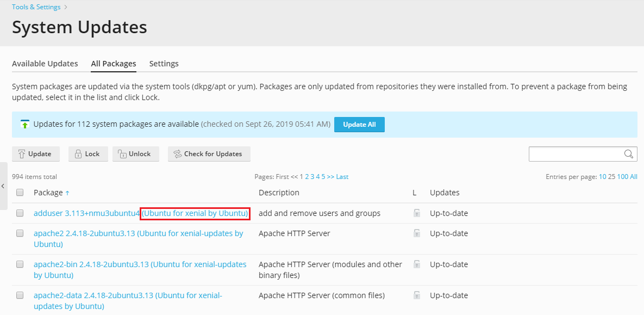Click the lock icon in apache2-bin row

tap(417, 264)
